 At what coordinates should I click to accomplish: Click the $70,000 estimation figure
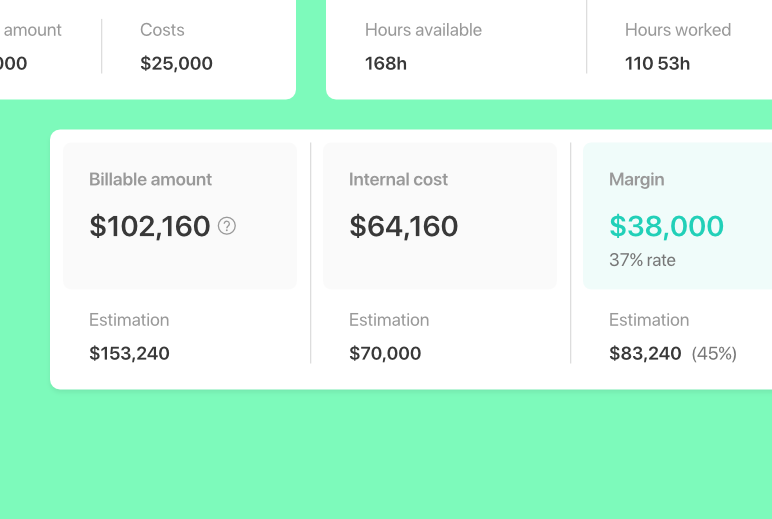(385, 353)
